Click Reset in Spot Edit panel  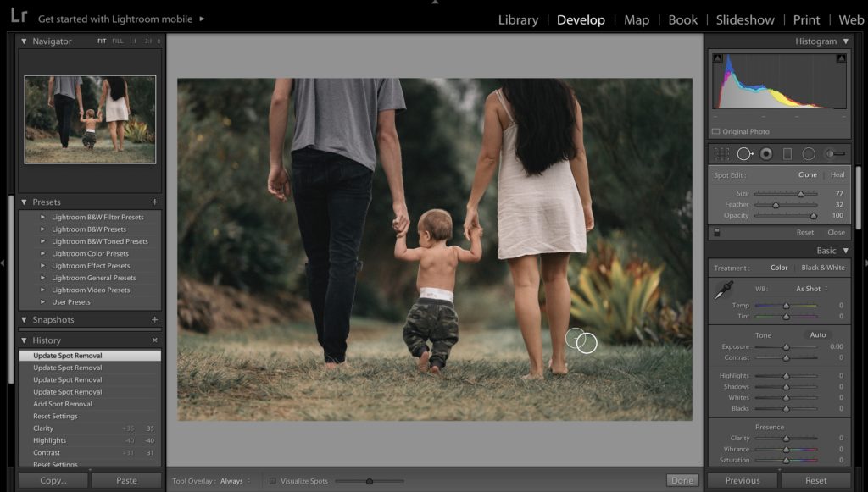coord(805,232)
